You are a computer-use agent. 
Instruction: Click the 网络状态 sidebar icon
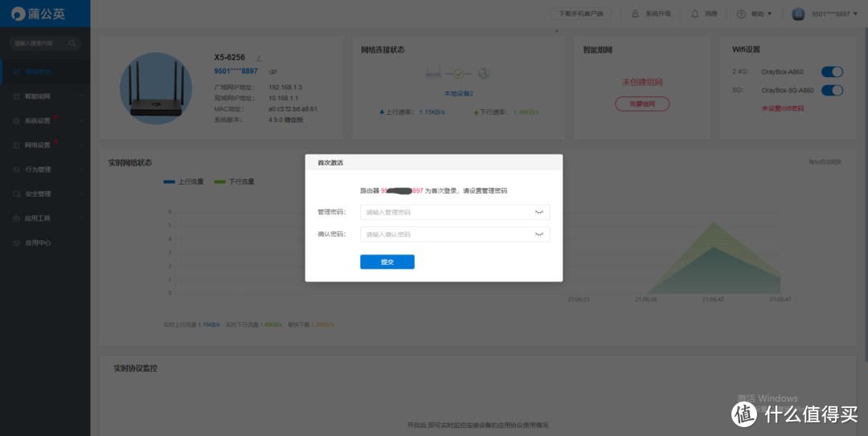[17, 72]
